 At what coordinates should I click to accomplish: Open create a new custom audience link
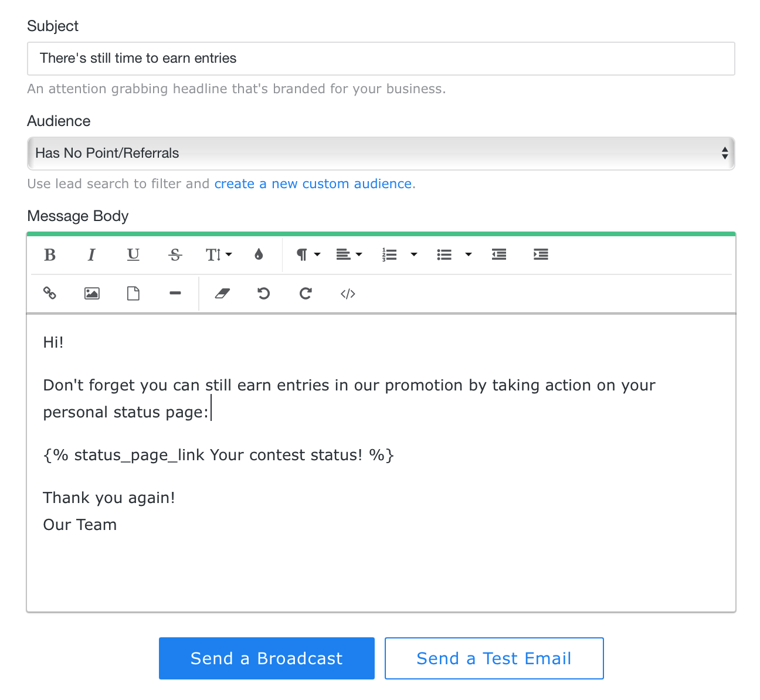pos(313,184)
